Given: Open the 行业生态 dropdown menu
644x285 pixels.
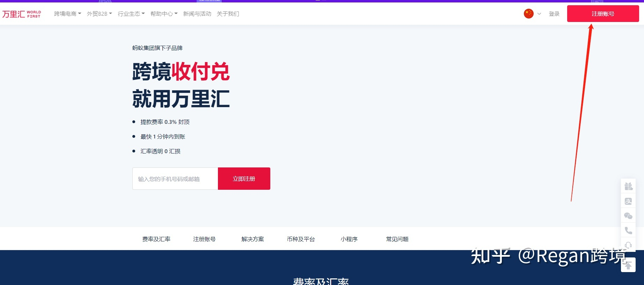Looking at the screenshot, I should (131, 14).
